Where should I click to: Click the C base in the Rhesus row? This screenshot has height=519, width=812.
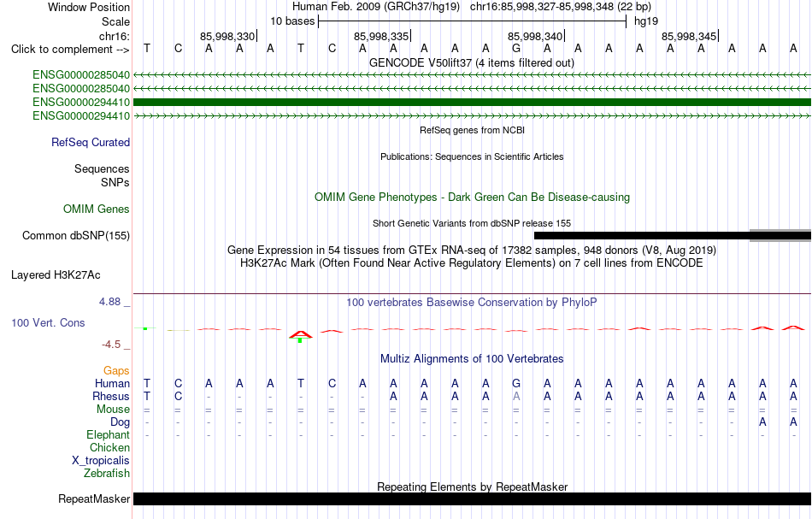[178, 397]
